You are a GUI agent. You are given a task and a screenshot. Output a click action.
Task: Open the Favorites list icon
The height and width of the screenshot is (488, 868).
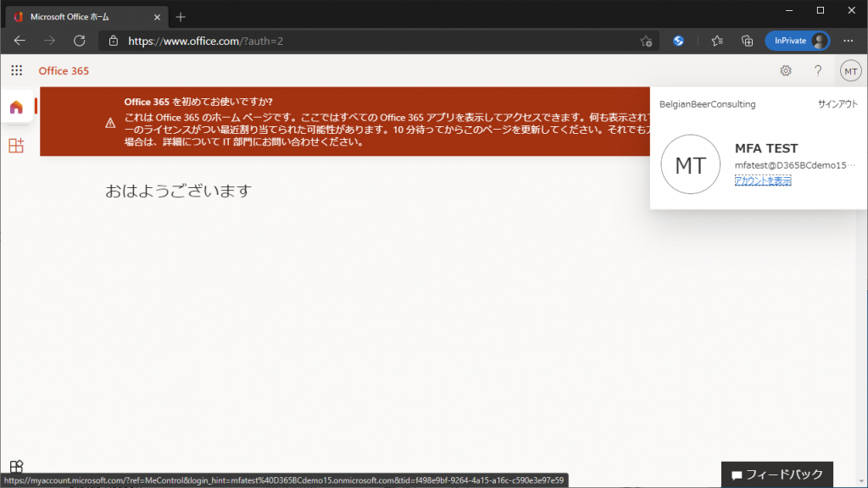point(717,41)
